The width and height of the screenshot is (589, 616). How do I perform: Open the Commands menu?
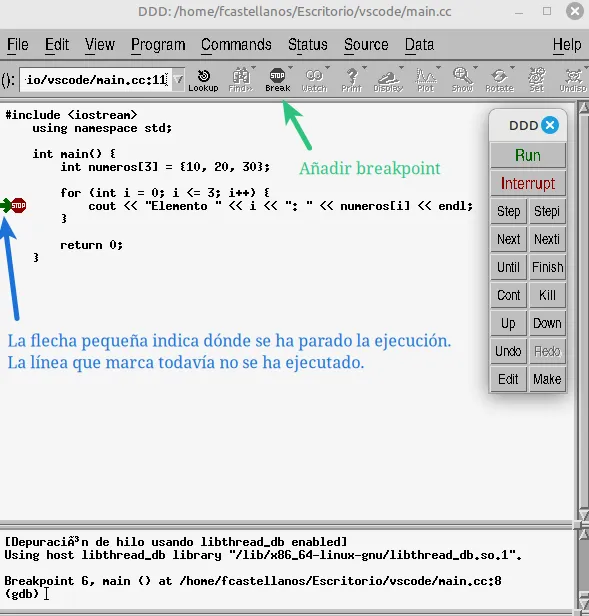pyautogui.click(x=236, y=45)
